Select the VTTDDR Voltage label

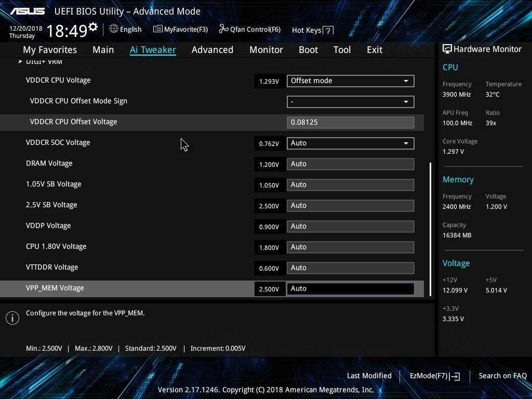point(52,268)
